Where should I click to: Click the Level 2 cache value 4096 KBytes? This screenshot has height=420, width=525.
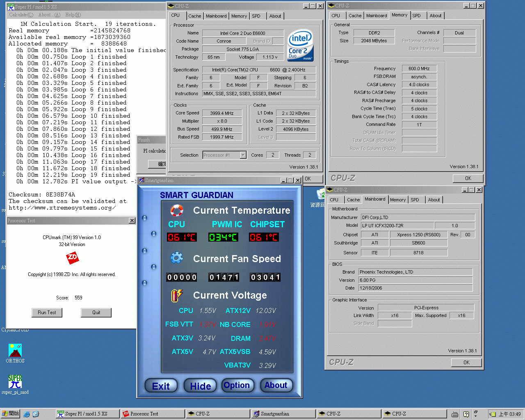(x=296, y=129)
